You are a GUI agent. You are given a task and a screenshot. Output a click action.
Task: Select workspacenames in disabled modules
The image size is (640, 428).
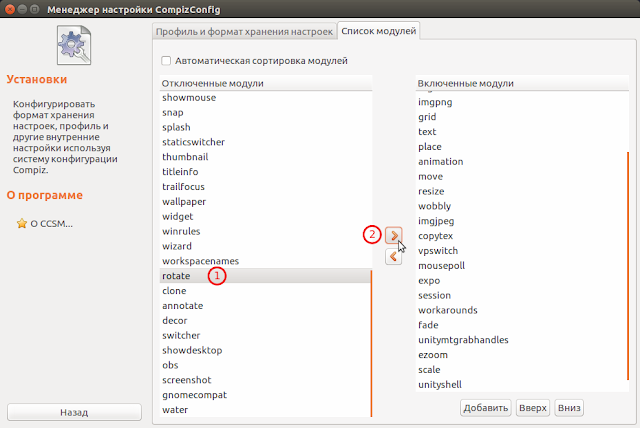[265, 261]
